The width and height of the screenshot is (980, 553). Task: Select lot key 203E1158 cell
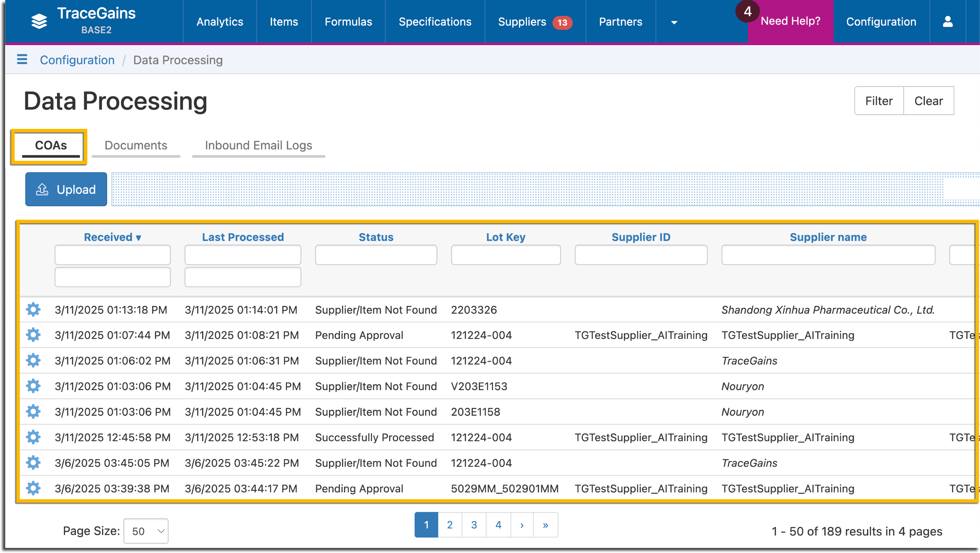[x=475, y=412]
